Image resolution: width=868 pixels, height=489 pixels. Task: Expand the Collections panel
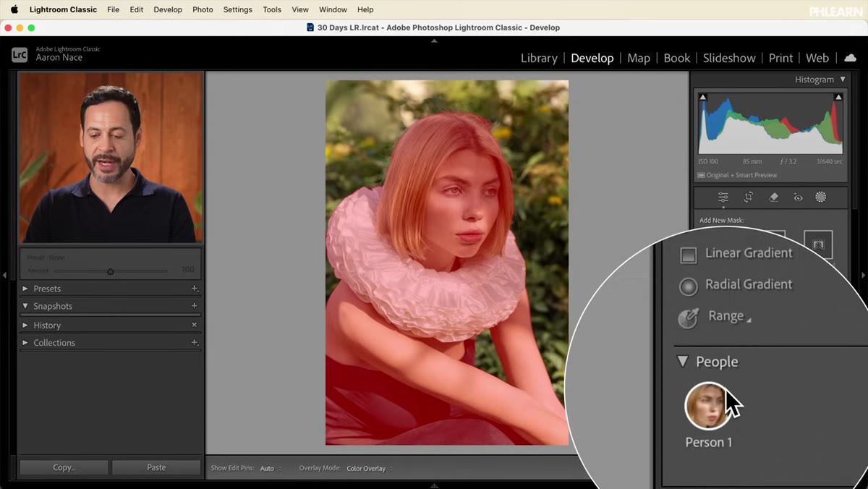pos(25,343)
